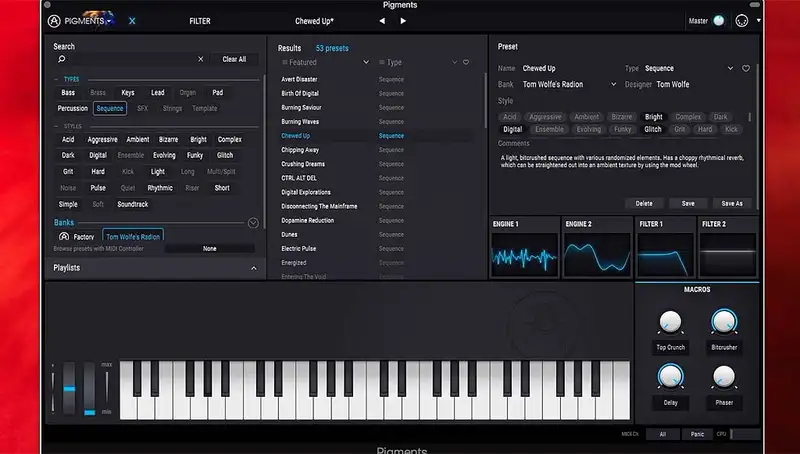Click the Chewed Up* preset name
The image size is (800, 454).
tap(314, 21)
